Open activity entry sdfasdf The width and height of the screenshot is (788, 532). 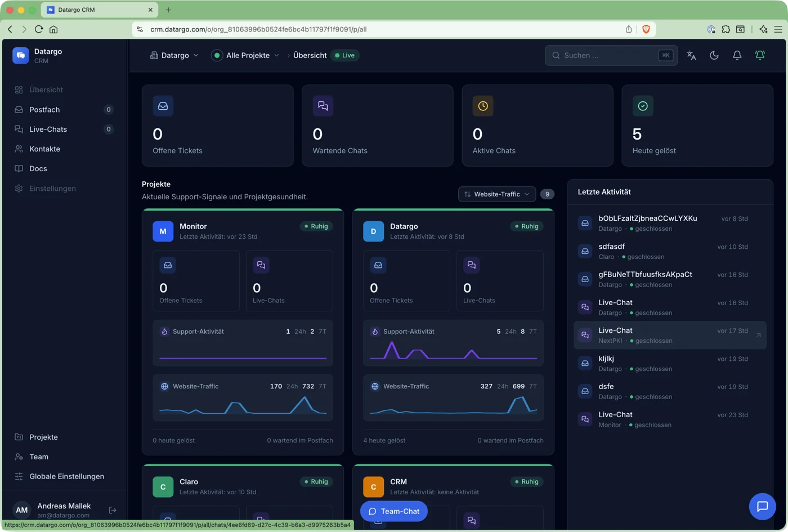(670, 251)
